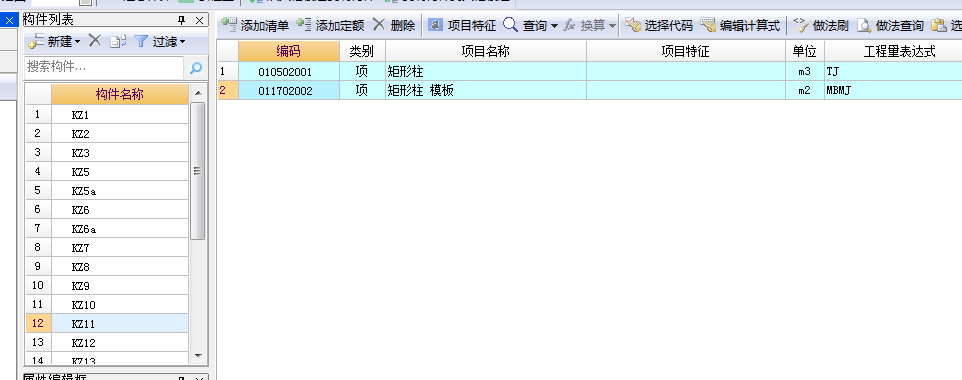Viewport: 962px width, 380px height.
Task: Click the 项目名称 column header
Action: (x=485, y=51)
